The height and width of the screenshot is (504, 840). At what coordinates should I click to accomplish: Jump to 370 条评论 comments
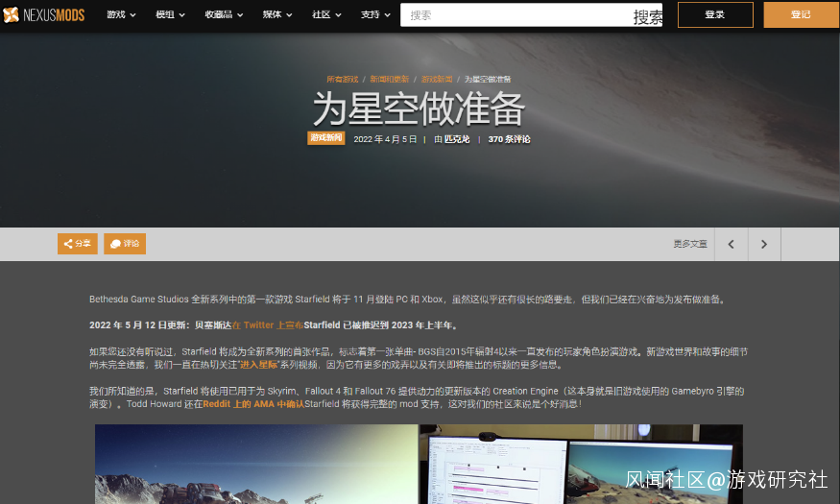pos(509,139)
